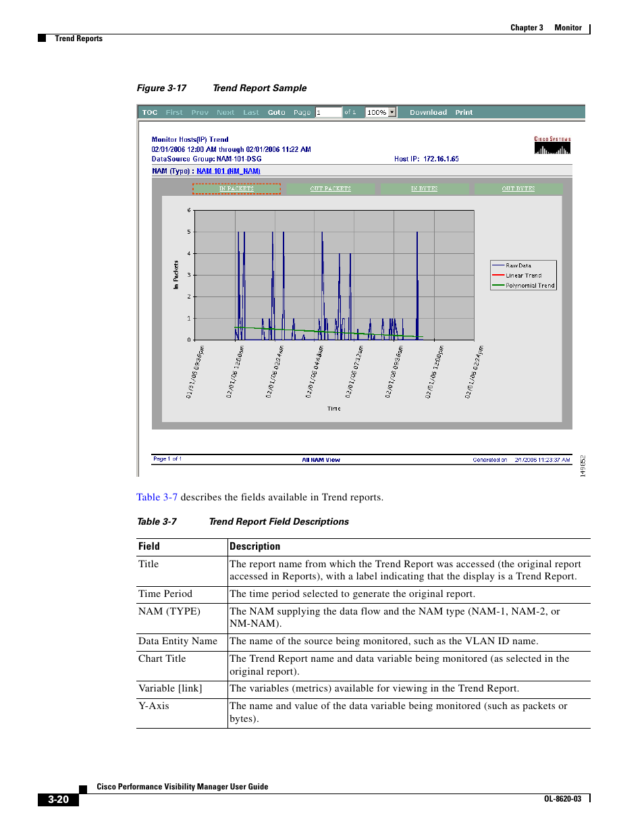Click the Data Entity Name table cell
Image resolution: width=644 pixels, height=834 pixels.
click(x=178, y=641)
